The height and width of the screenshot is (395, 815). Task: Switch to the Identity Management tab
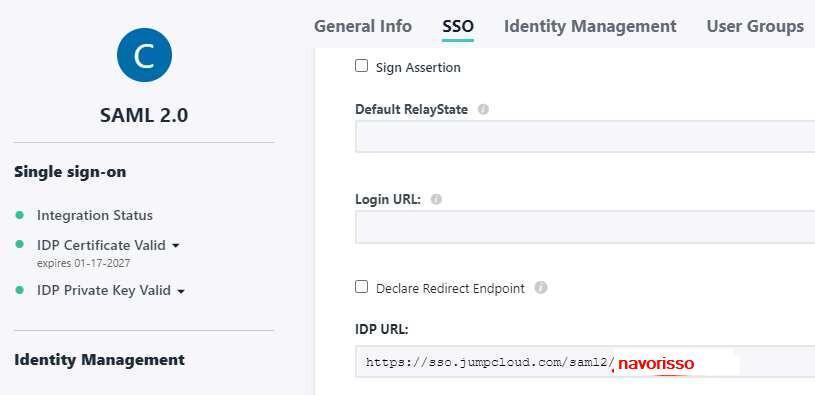point(590,26)
